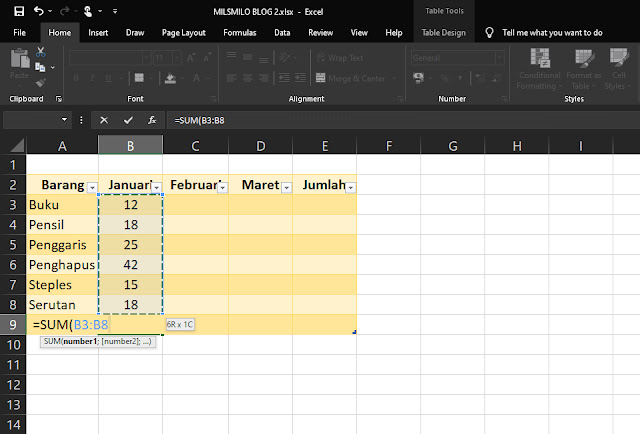Viewport: 640px width, 434px height.
Task: Open the File menu
Action: click(19, 33)
